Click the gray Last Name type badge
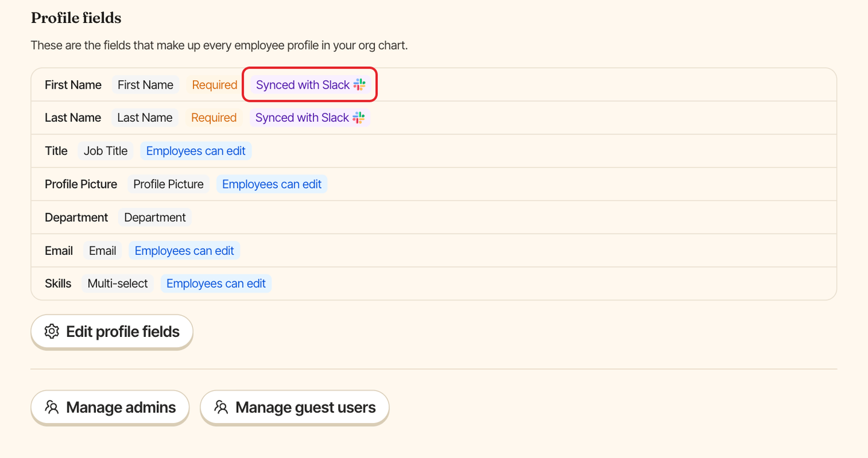 (x=145, y=118)
